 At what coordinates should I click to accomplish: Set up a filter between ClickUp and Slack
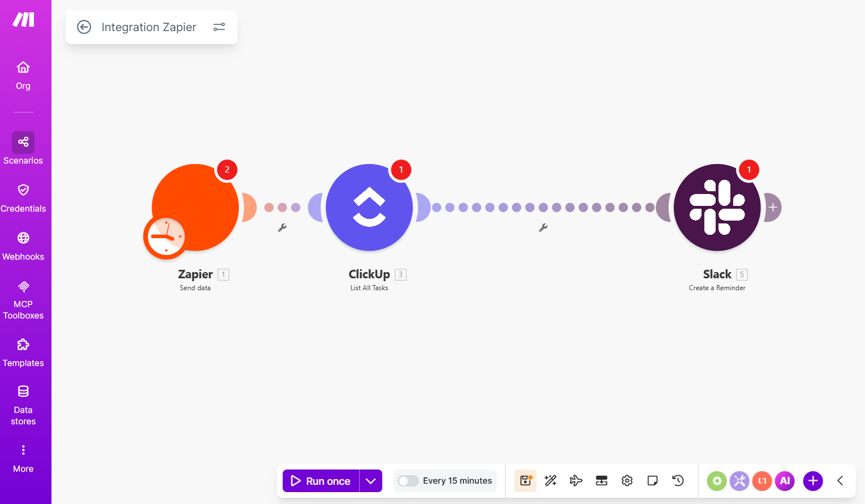(x=544, y=227)
